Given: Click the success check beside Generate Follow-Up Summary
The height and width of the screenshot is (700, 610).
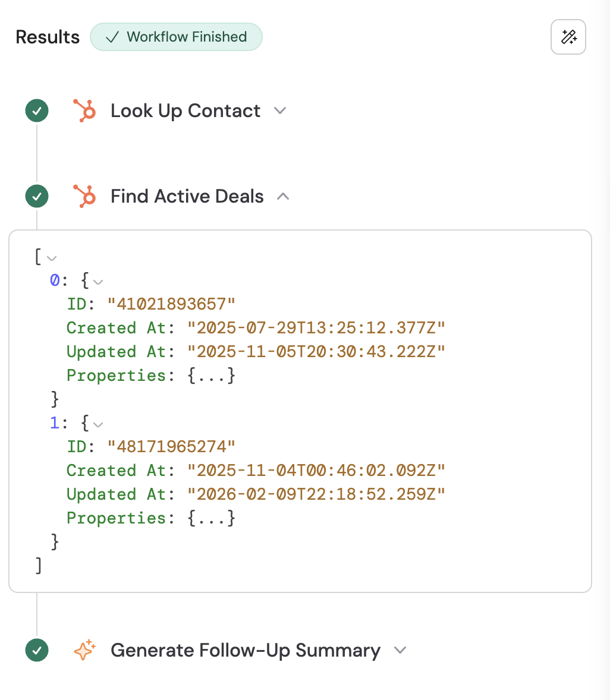Looking at the screenshot, I should 36,650.
